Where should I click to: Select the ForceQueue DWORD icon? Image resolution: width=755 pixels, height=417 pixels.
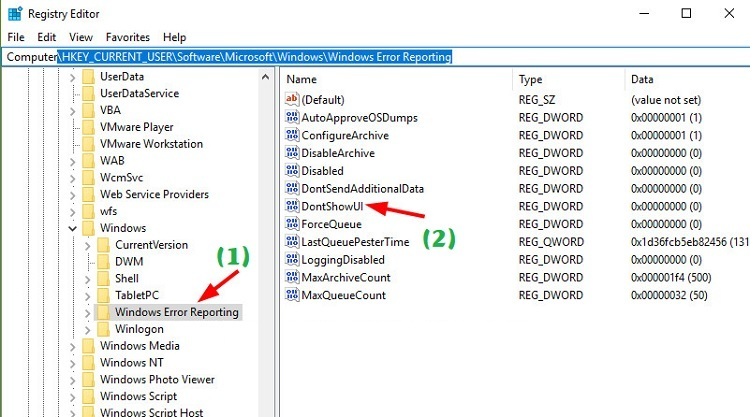[x=292, y=224]
